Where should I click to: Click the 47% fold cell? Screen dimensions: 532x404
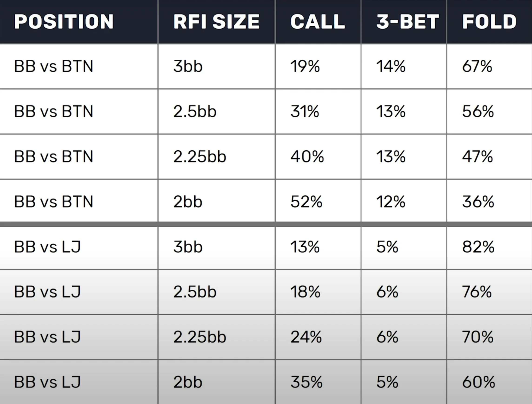477,157
